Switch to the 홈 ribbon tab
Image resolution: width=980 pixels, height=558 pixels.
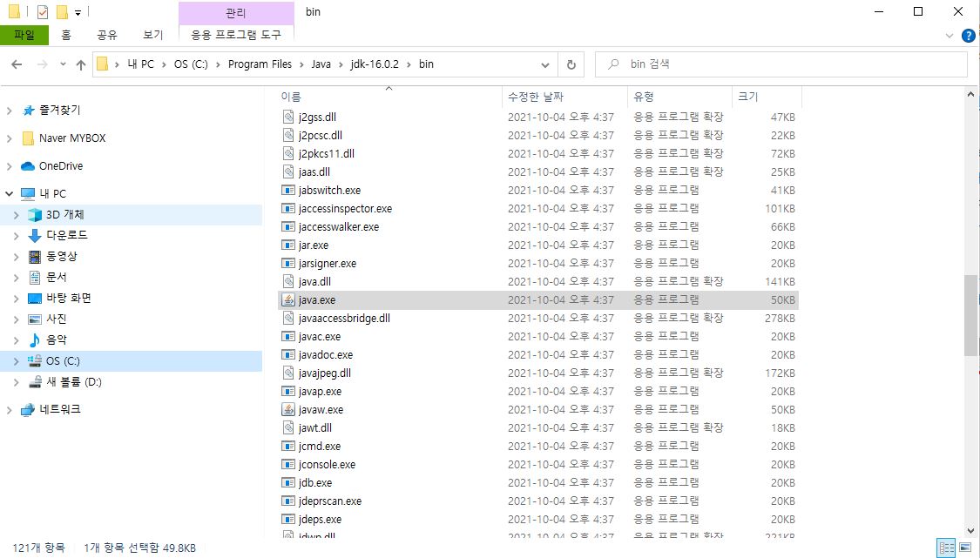pyautogui.click(x=66, y=35)
